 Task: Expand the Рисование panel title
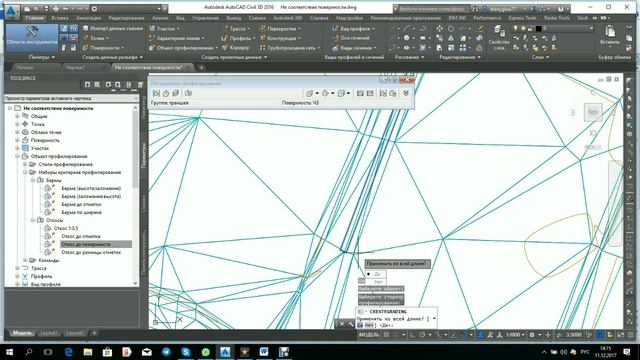pos(409,57)
